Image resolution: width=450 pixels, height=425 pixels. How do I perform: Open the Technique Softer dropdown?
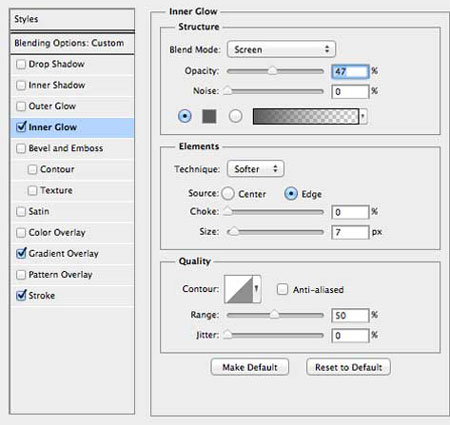[255, 169]
